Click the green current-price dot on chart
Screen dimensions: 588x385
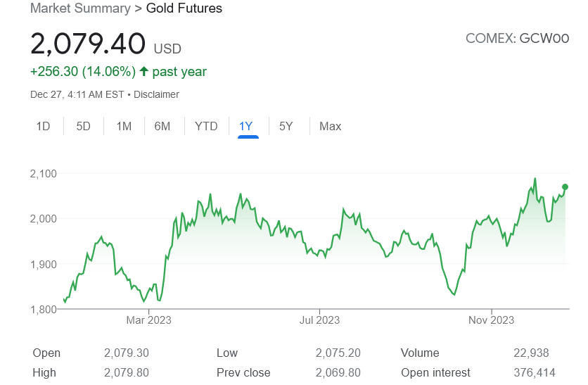(x=565, y=187)
